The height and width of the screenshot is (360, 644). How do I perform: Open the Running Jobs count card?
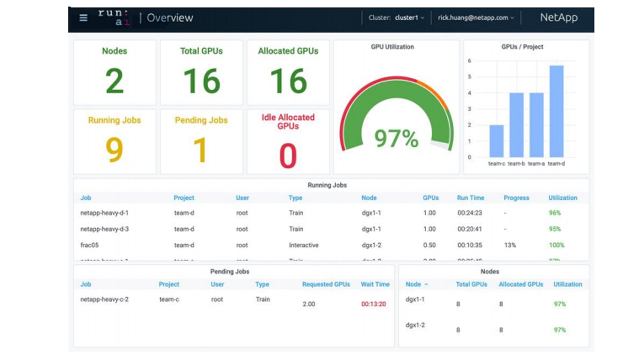(x=115, y=142)
